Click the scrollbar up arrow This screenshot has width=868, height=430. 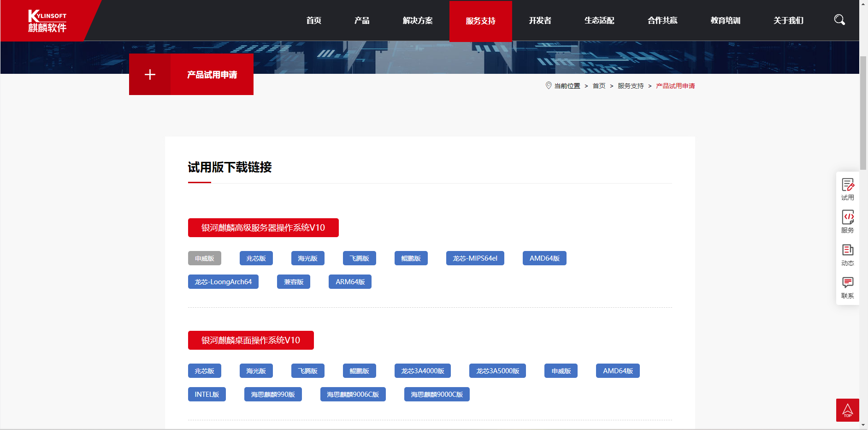[x=863, y=4]
